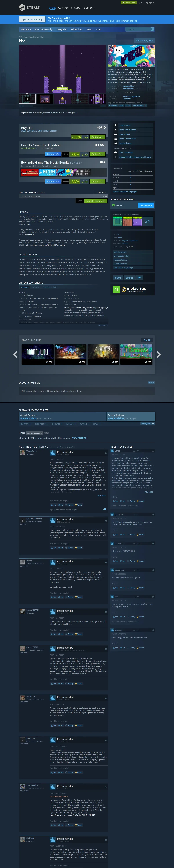Click the Family Sharing icon
The height and width of the screenshot is (868, 174).
coord(116,143)
